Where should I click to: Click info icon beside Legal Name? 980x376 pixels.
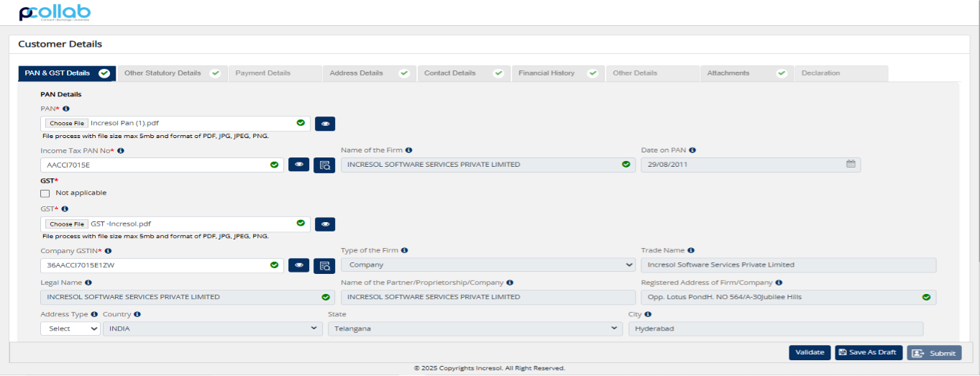(88, 283)
